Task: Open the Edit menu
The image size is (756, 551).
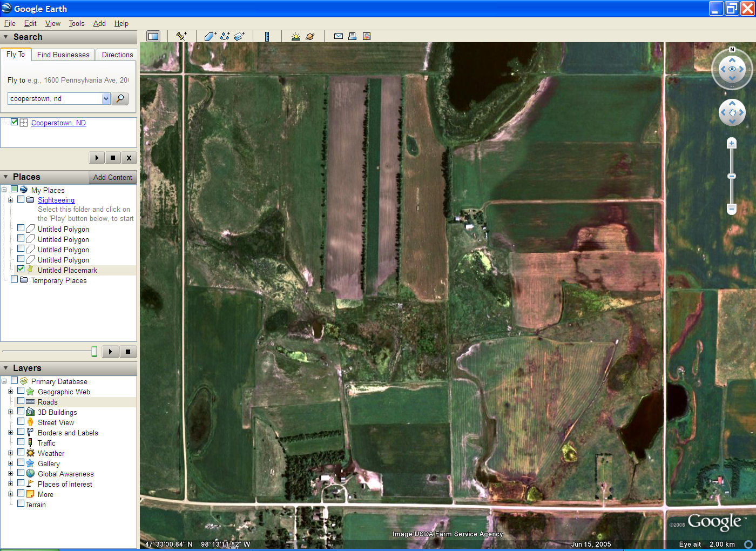Action: [30, 23]
